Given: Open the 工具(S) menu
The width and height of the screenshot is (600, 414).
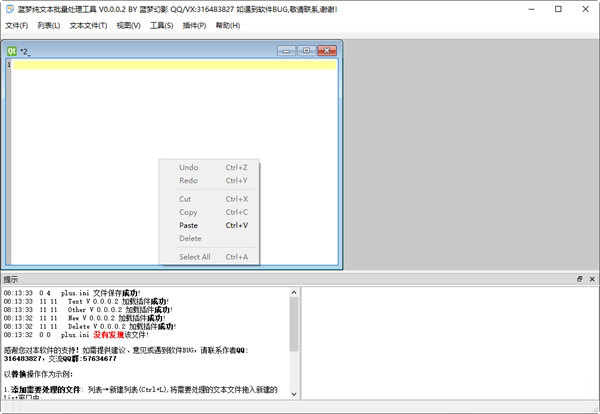Looking at the screenshot, I should pyautogui.click(x=161, y=26).
